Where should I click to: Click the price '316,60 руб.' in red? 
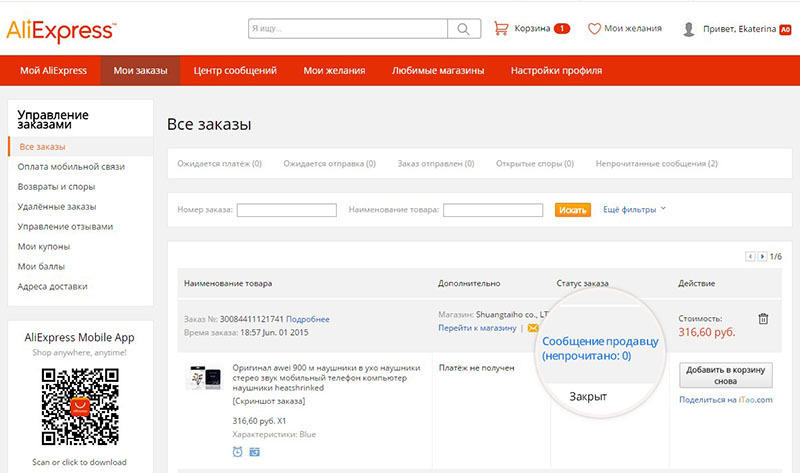click(x=707, y=332)
